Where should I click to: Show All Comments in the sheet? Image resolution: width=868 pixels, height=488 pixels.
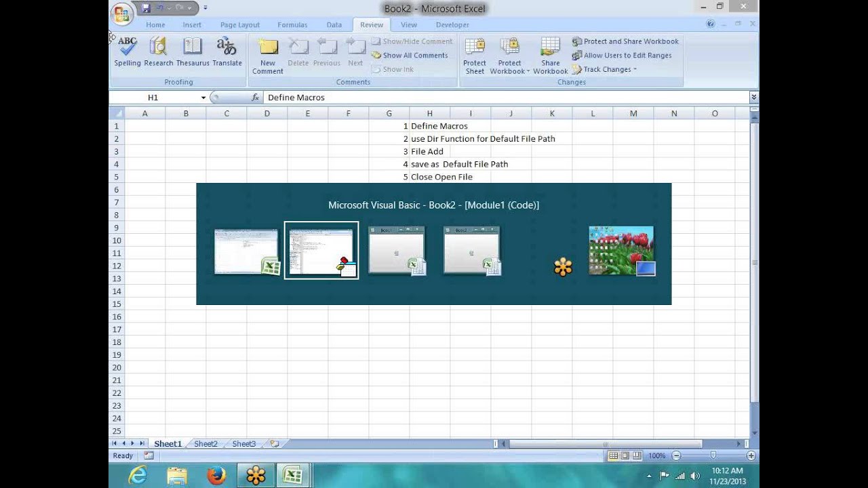click(x=410, y=56)
